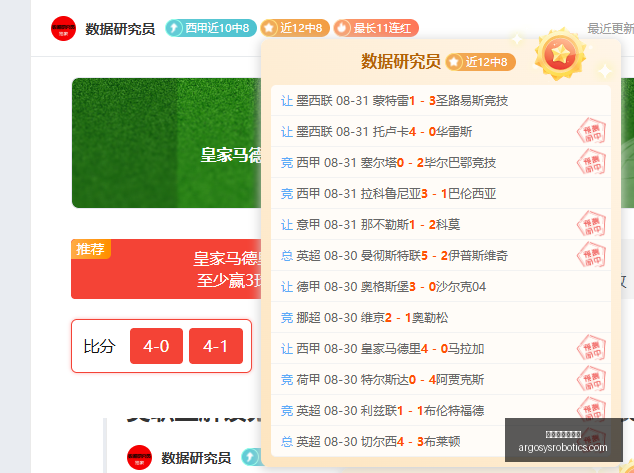Select the 特尔斯达 0-4 阿贾克斯 row

pyautogui.click(x=441, y=380)
